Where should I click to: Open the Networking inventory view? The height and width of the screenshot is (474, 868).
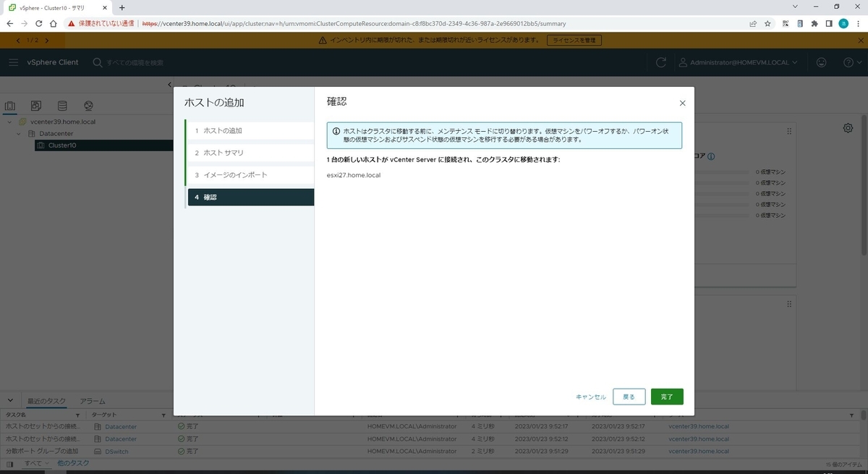click(88, 106)
